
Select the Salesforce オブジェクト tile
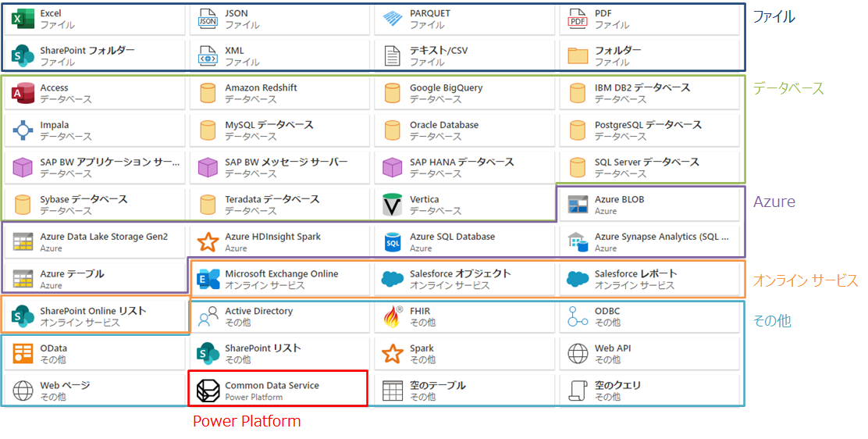coord(464,279)
